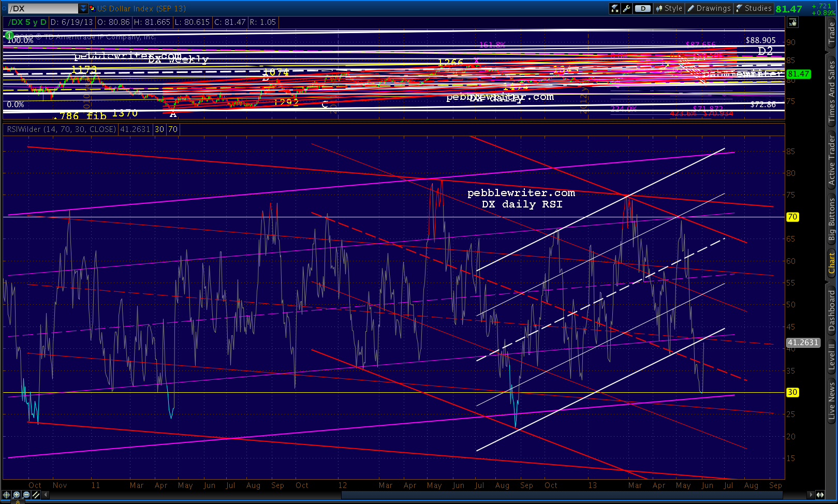Activate the trendline drawing tool (slash icon)
This screenshot has height=504, width=838.
(x=35, y=495)
